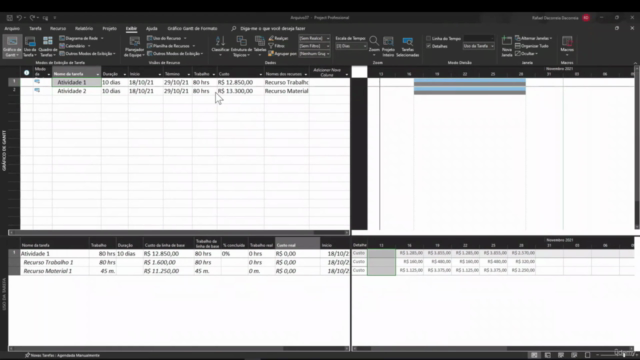Click the Realçar highlight icon
The height and width of the screenshot is (360, 640).
(271, 38)
